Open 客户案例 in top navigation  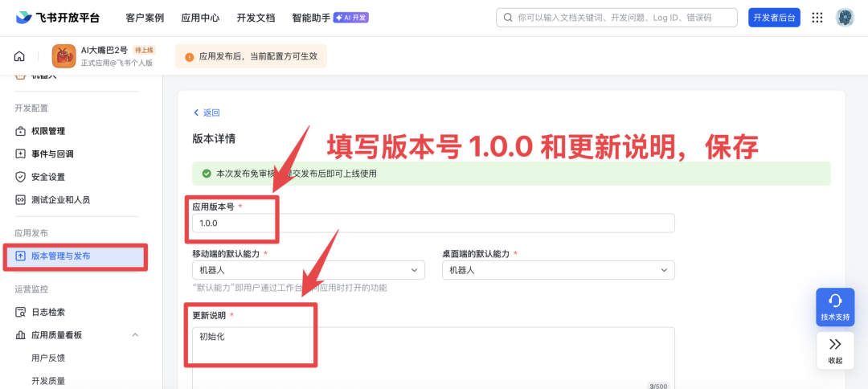(x=145, y=18)
